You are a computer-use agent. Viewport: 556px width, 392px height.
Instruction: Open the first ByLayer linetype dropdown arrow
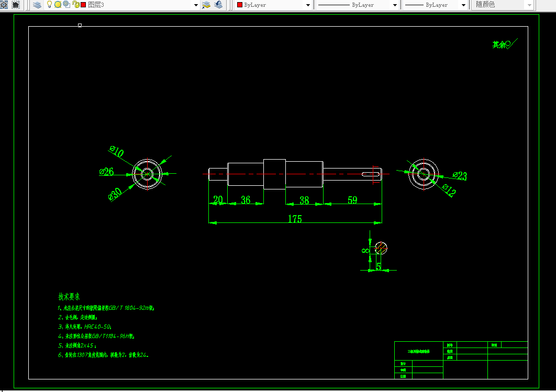(395, 5)
